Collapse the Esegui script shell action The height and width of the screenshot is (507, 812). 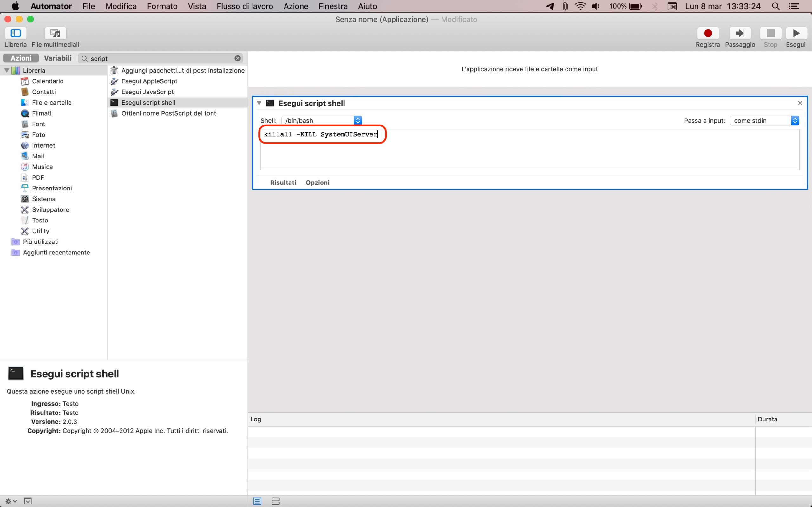pyautogui.click(x=259, y=103)
